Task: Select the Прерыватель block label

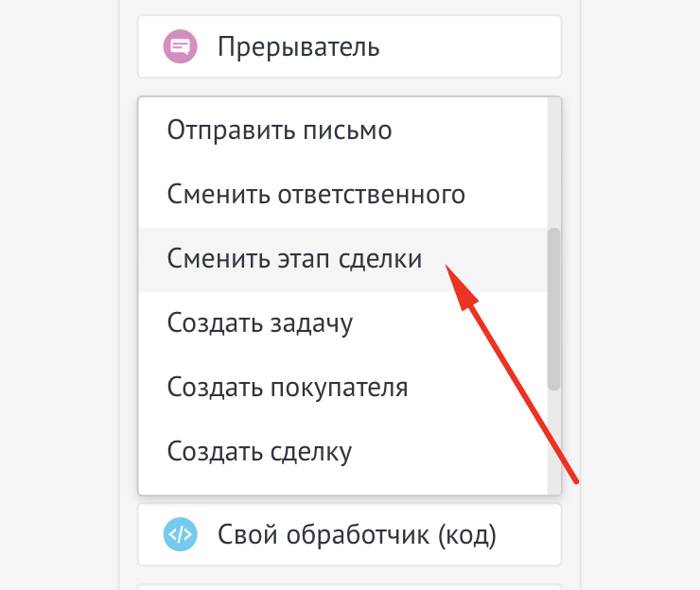Action: [299, 45]
